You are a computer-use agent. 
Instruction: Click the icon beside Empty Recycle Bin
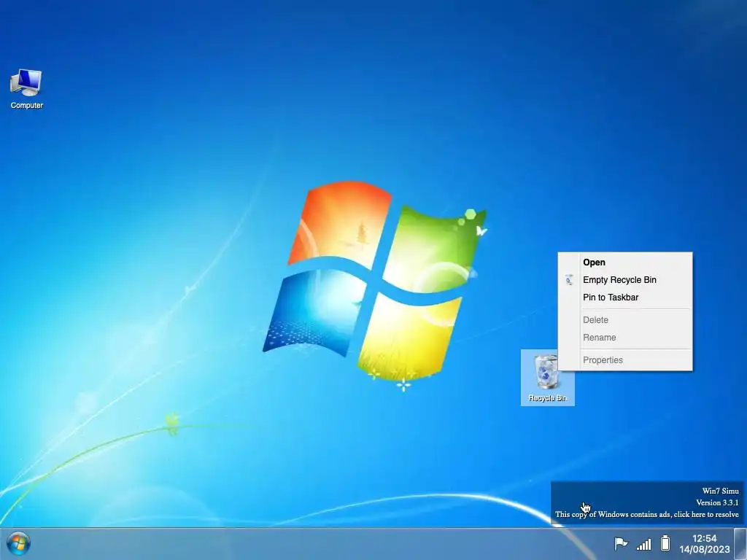coord(569,280)
